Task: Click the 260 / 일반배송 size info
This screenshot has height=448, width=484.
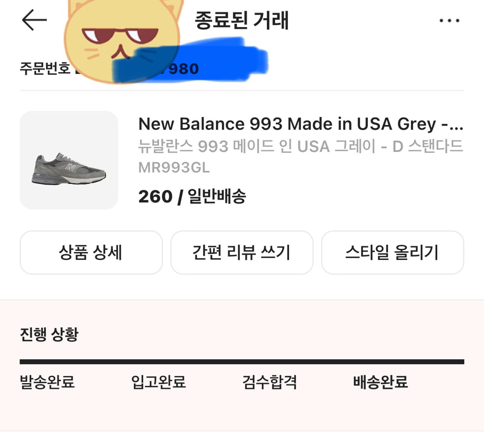Action: tap(192, 196)
